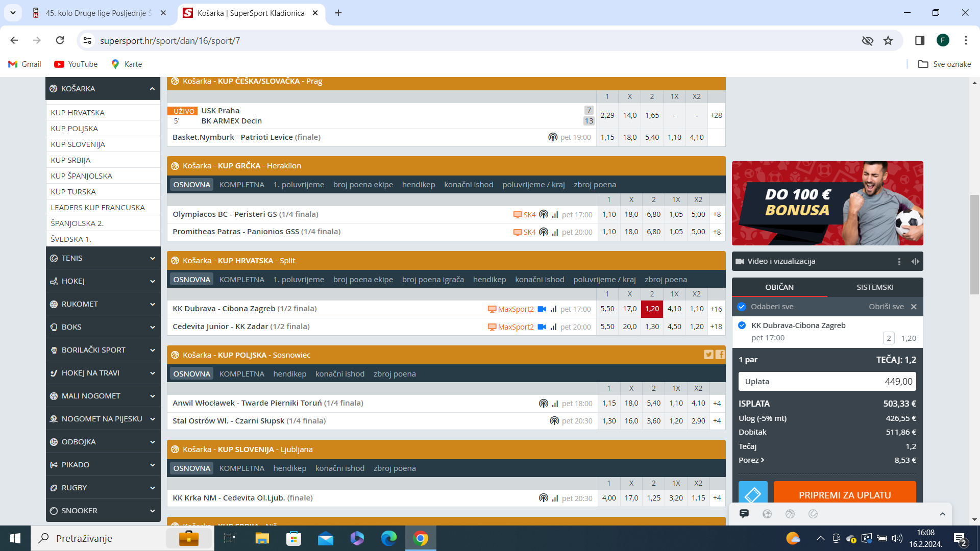The height and width of the screenshot is (551, 980).
Task: Open Microsoft Edge from taskbar
Action: click(389, 538)
